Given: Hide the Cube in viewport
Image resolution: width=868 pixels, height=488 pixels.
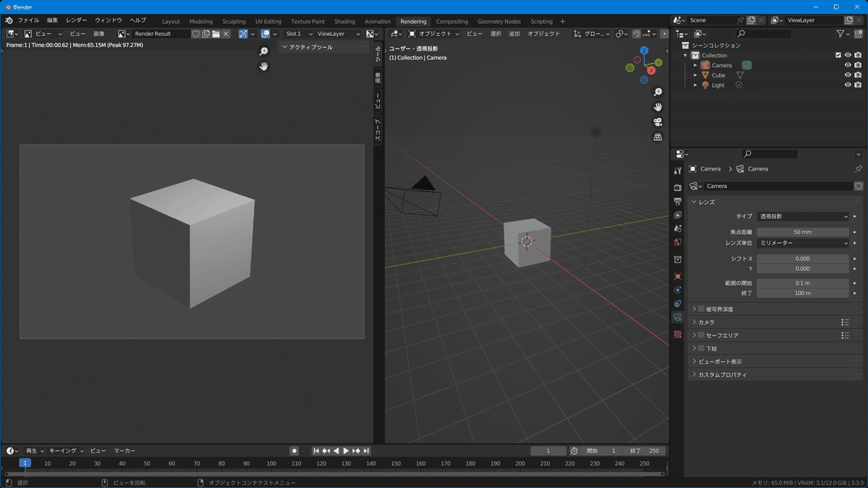Looking at the screenshot, I should [x=848, y=75].
